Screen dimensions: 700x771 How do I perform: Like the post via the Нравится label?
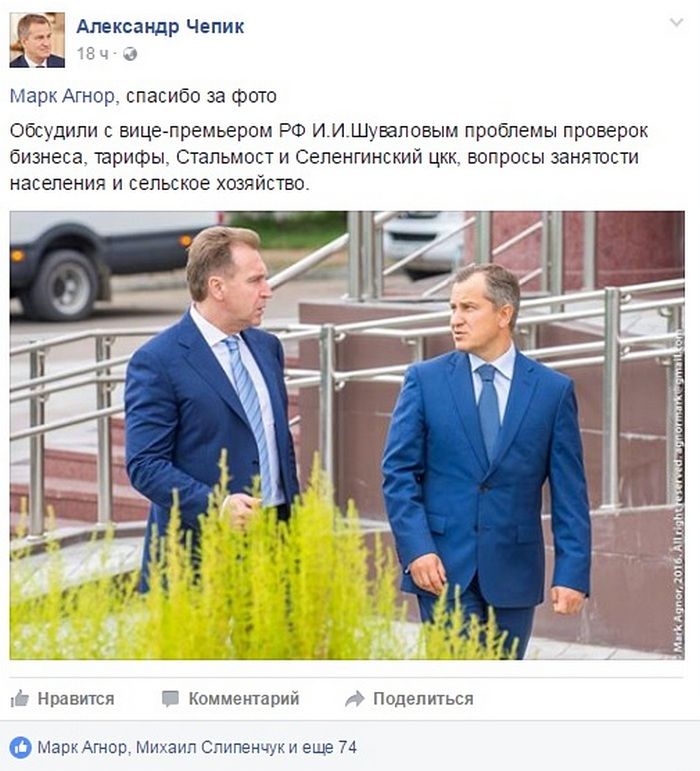(x=76, y=699)
